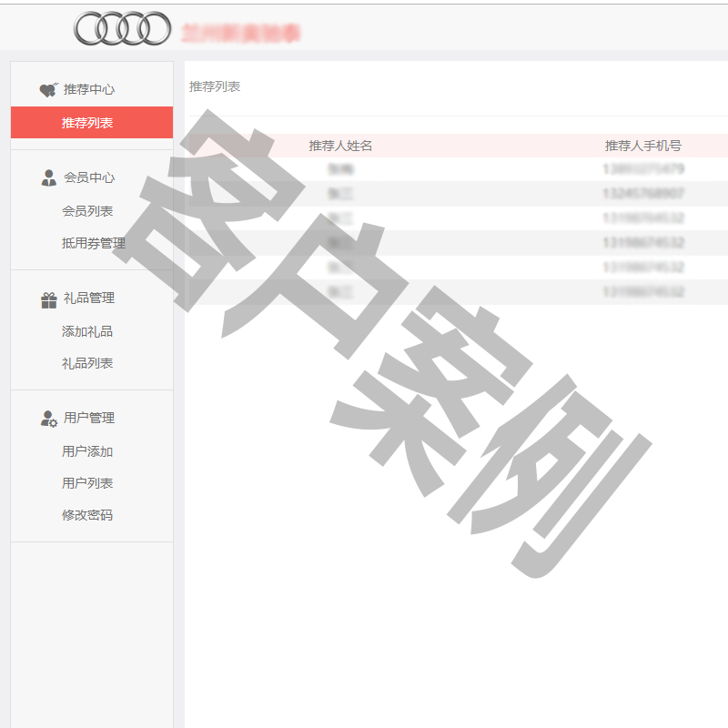The width and height of the screenshot is (728, 728).
Task: Click the 推荐人手机号 column header
Action: pos(643,146)
